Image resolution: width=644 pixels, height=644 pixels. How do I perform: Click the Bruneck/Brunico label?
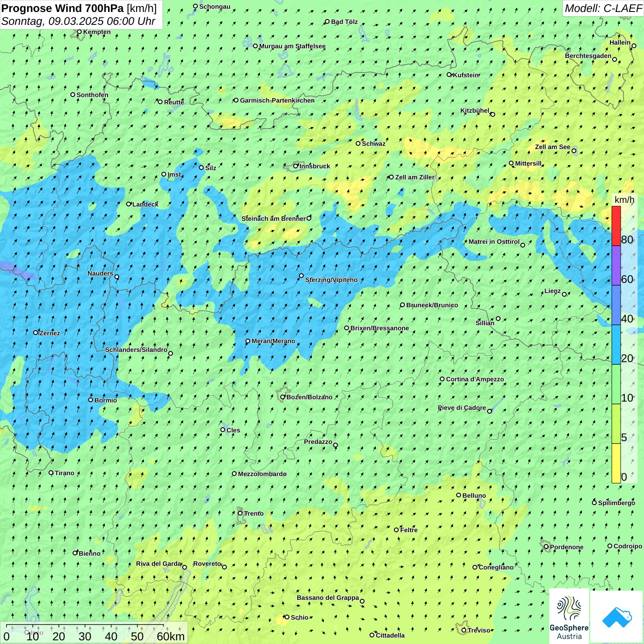point(432,305)
